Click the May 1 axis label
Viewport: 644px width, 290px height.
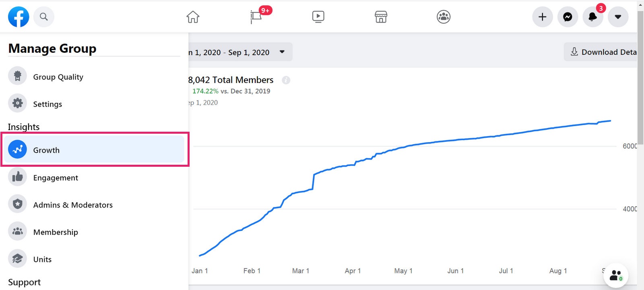point(403,271)
